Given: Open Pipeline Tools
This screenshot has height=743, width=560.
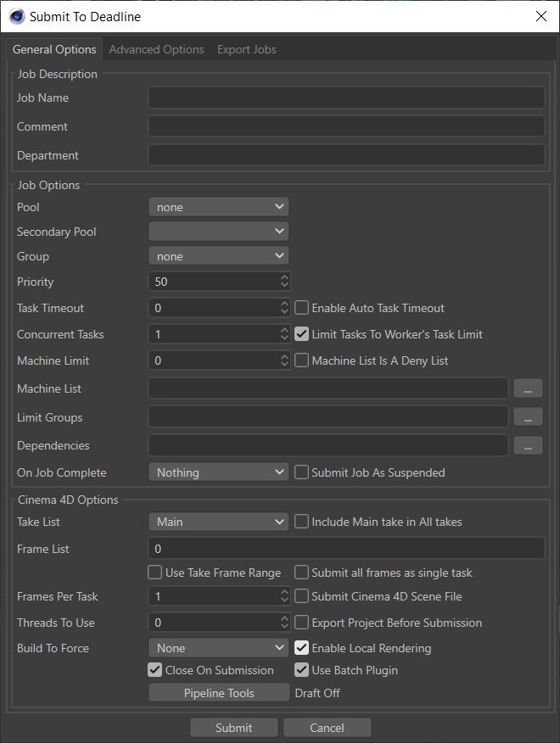Looking at the screenshot, I should click(x=218, y=692).
